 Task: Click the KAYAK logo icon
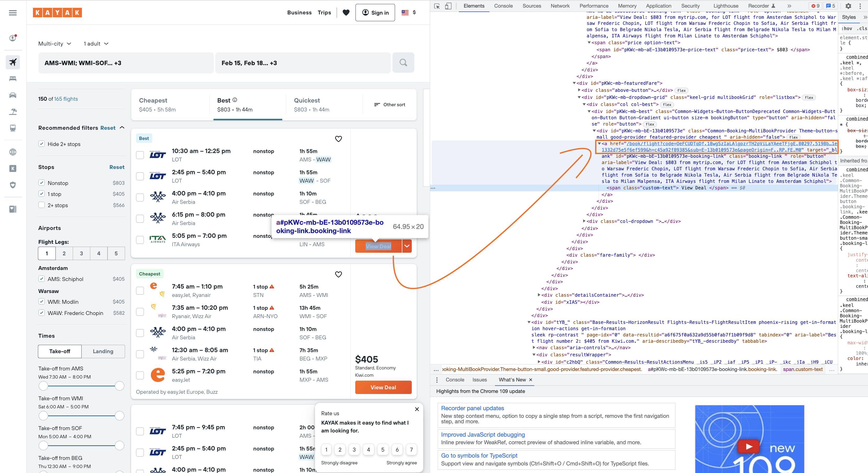click(x=57, y=12)
